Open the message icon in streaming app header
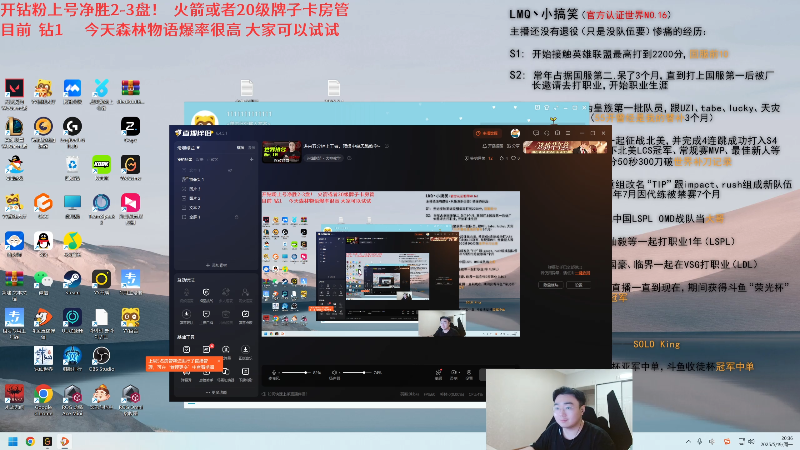The image size is (800, 450). (536, 133)
